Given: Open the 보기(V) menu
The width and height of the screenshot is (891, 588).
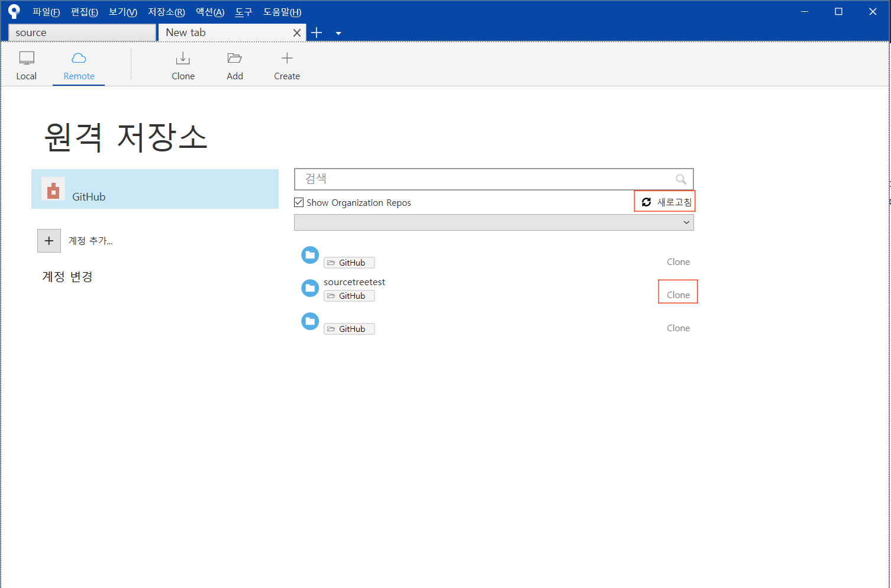Looking at the screenshot, I should point(123,12).
